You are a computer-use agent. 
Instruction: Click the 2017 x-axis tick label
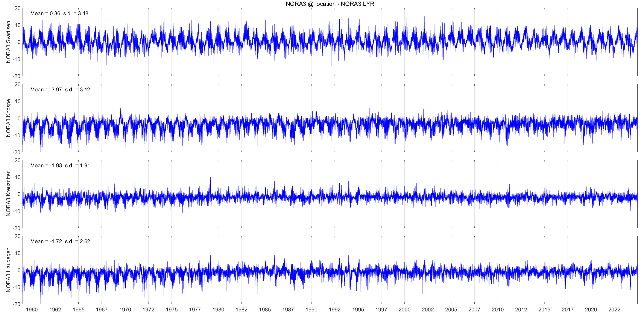568,309
